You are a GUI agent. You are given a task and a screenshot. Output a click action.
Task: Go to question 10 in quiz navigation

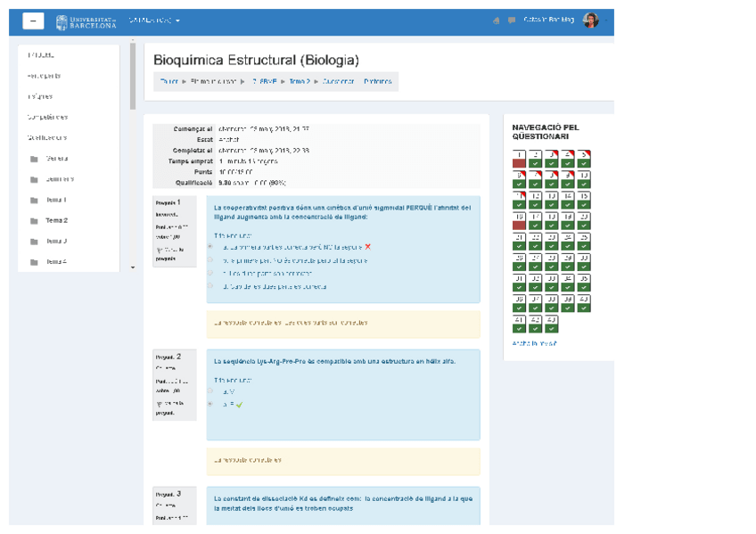pyautogui.click(x=584, y=179)
